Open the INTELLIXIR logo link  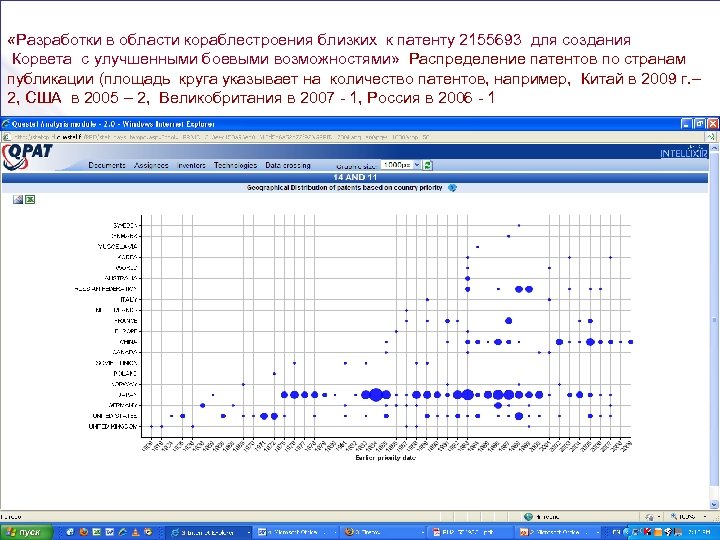coord(684,153)
